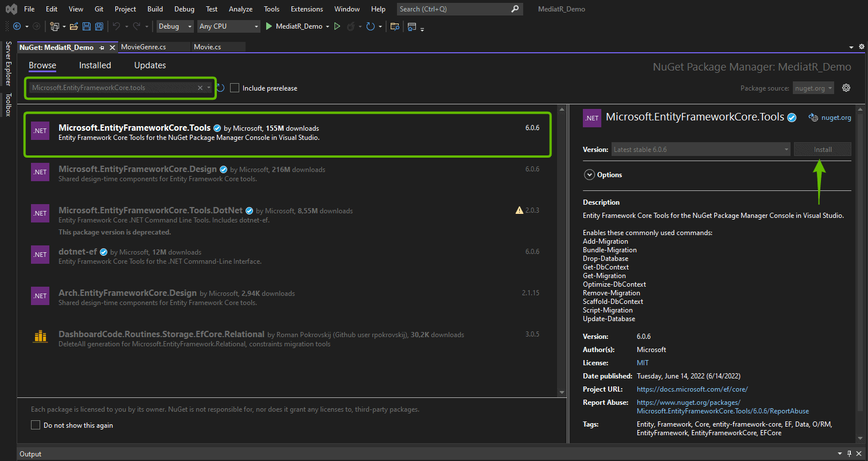The width and height of the screenshot is (868, 461).
Task: Click the nuget.org globe icon
Action: point(813,118)
